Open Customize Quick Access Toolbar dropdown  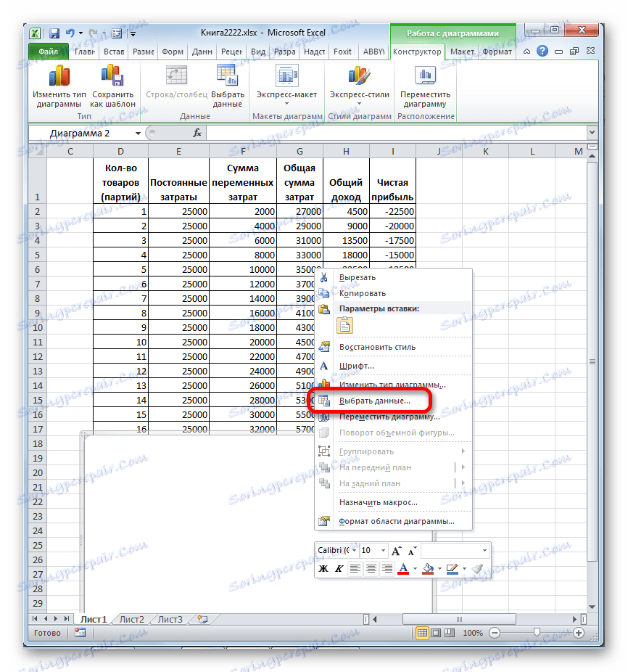pyautogui.click(x=133, y=33)
